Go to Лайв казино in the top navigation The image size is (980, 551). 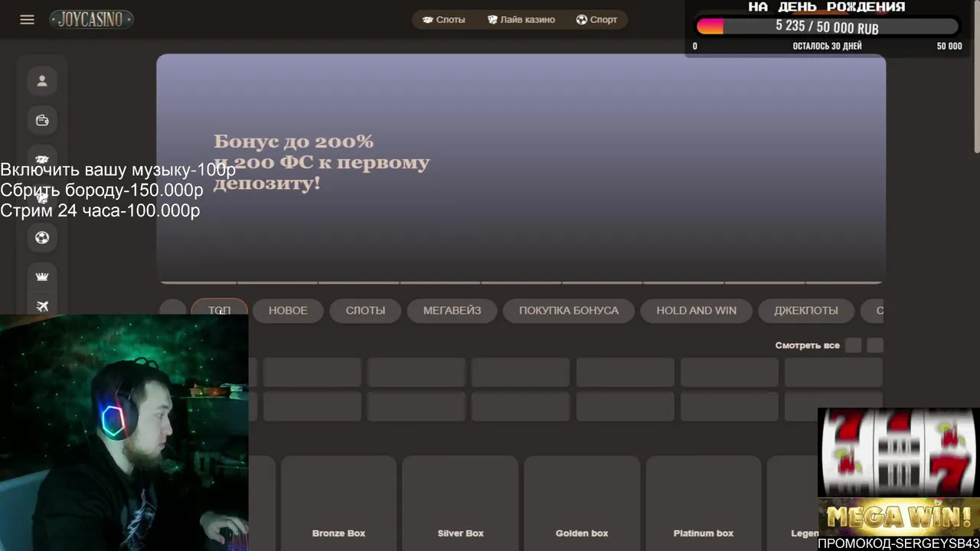point(521,20)
